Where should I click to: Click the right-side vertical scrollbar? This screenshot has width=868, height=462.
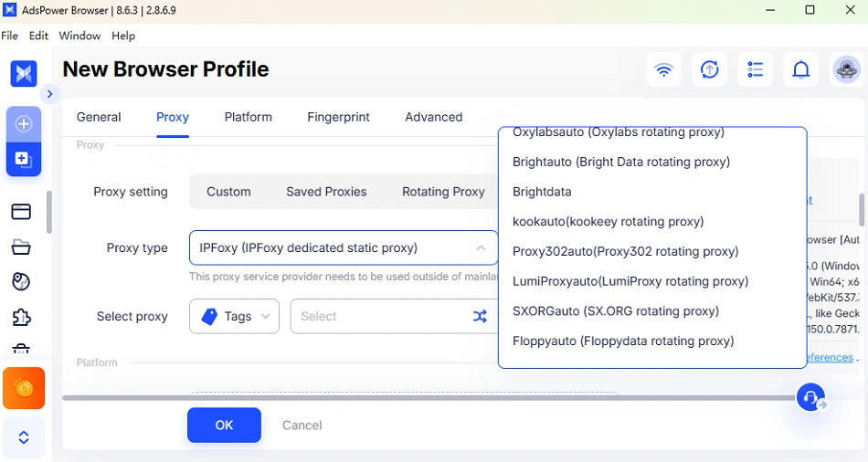pyautogui.click(x=862, y=210)
